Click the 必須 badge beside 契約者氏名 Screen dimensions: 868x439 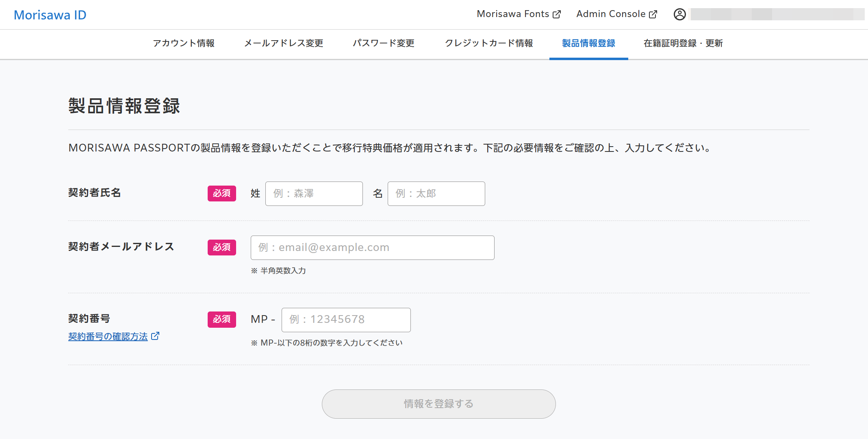click(221, 194)
